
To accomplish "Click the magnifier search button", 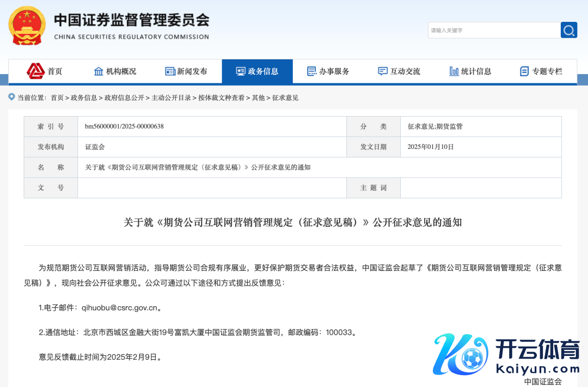I will click(x=568, y=30).
